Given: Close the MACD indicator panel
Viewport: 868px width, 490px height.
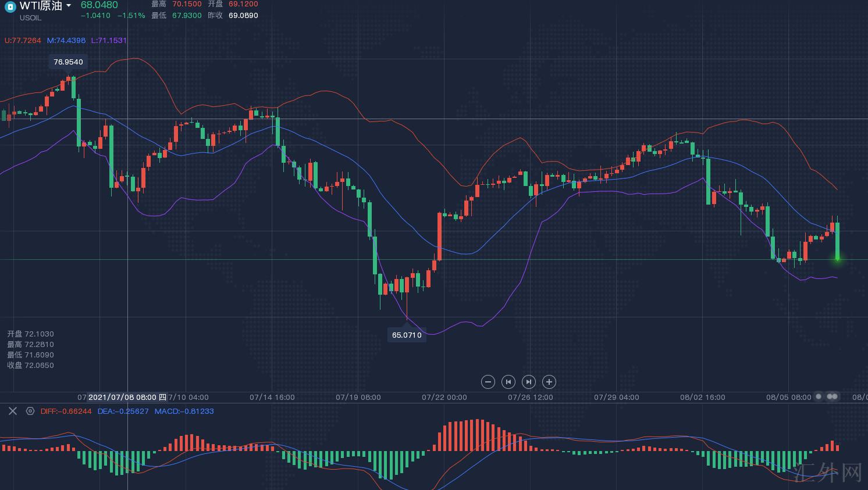Looking at the screenshot, I should 13,411.
